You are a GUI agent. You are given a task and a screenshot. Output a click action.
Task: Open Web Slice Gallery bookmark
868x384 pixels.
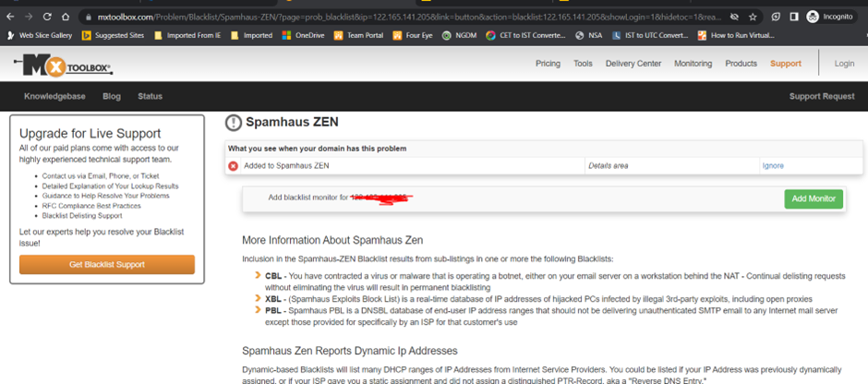click(40, 35)
